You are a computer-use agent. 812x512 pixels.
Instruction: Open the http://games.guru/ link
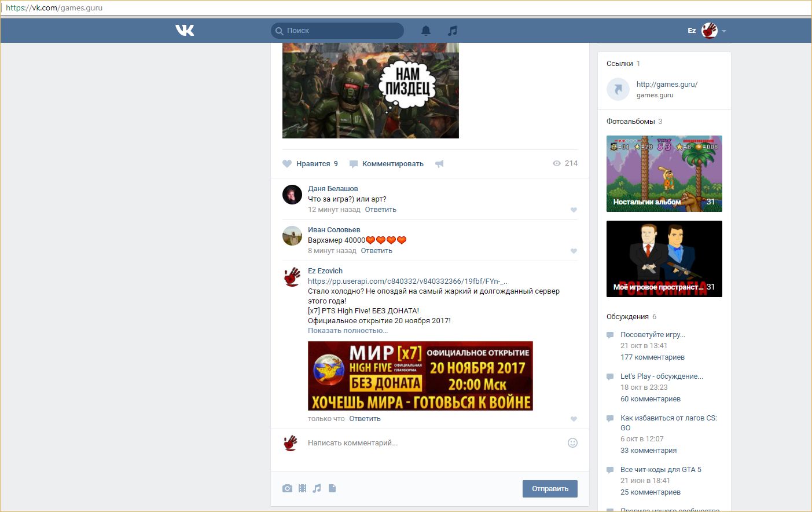pos(667,84)
